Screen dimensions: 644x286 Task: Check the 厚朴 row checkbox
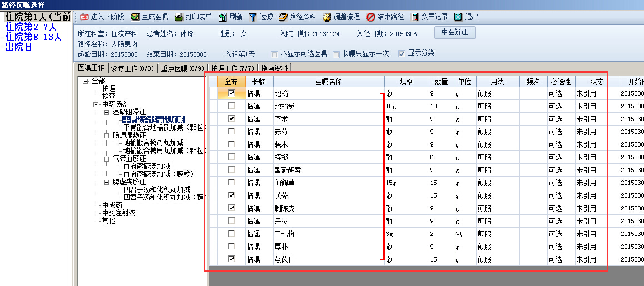coord(232,246)
